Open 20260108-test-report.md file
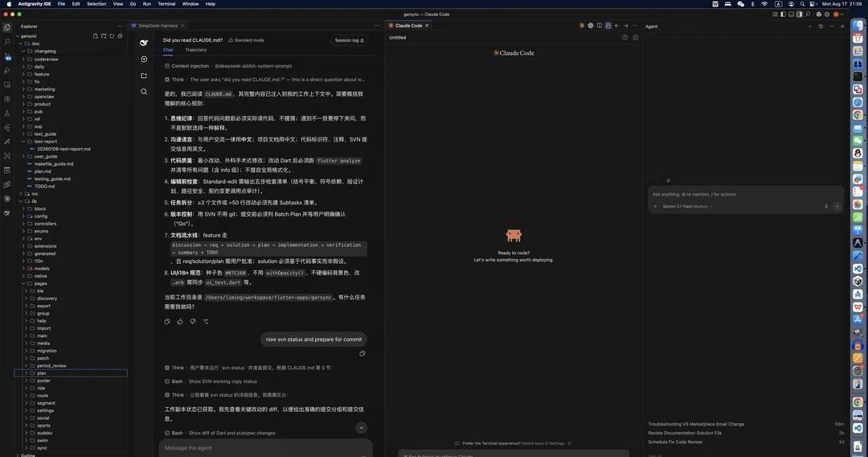 click(x=63, y=149)
